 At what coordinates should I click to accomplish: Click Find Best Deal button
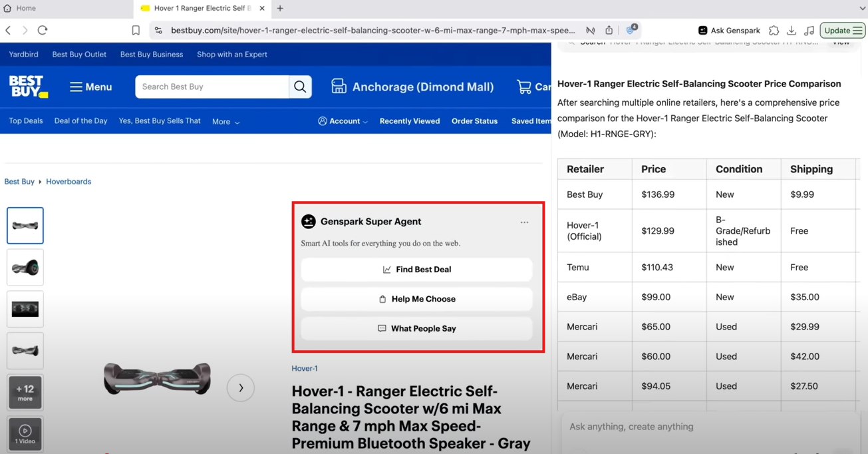tap(416, 270)
